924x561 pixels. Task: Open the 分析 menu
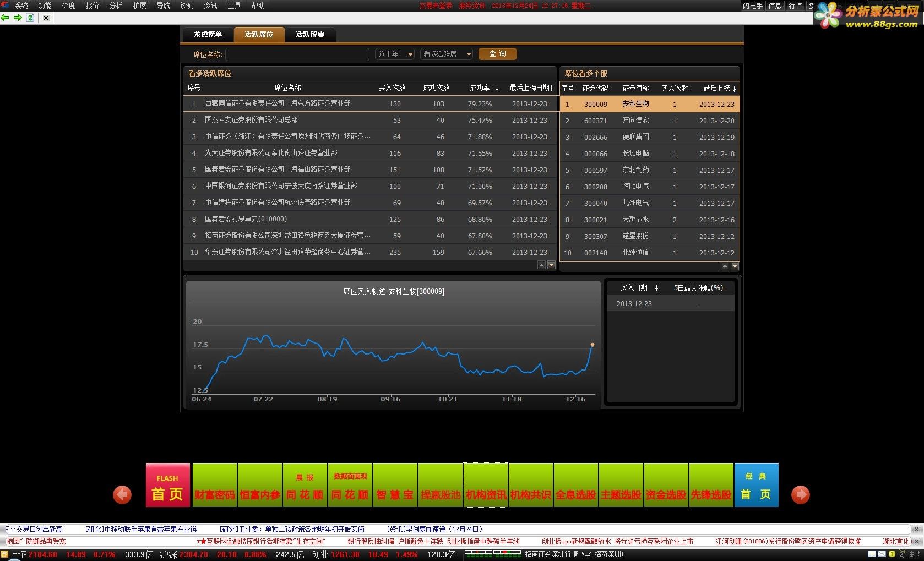[116, 6]
